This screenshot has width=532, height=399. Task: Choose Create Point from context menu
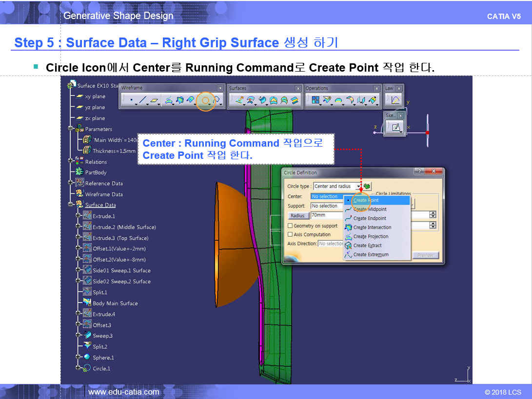pyautogui.click(x=366, y=200)
